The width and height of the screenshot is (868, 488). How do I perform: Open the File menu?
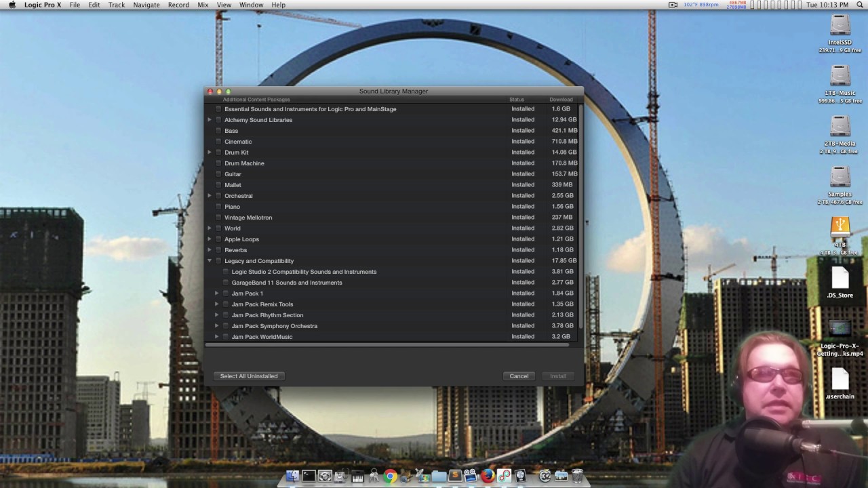(x=75, y=5)
